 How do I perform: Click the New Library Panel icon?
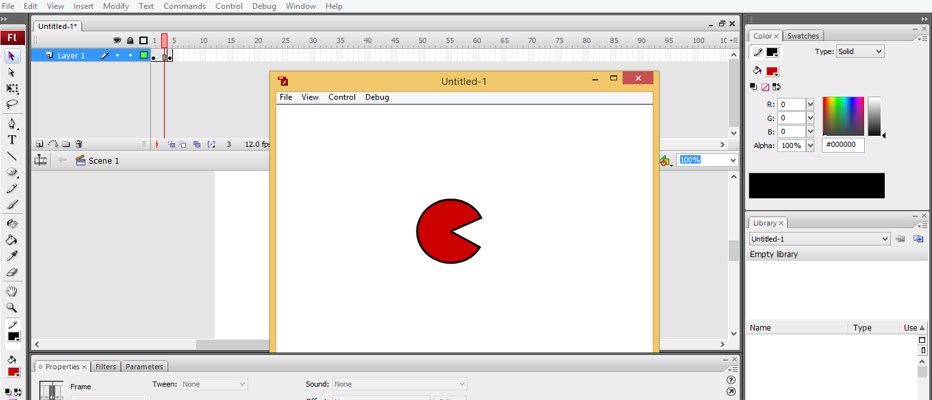click(x=918, y=239)
